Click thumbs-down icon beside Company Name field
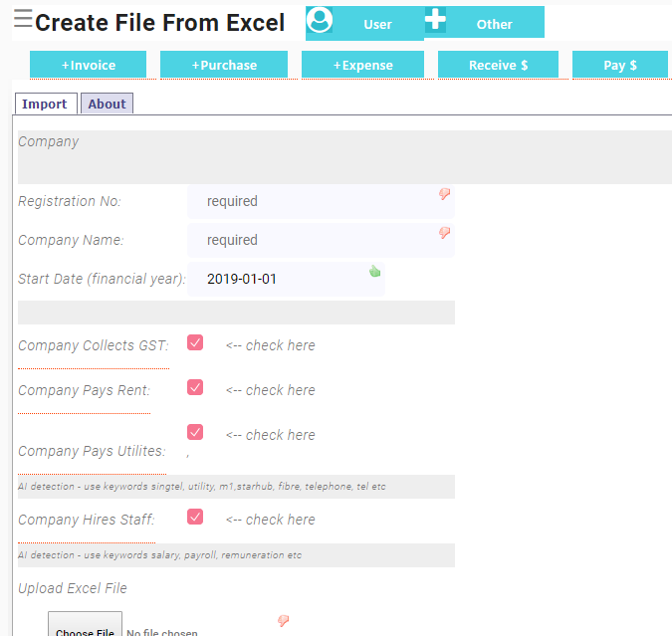The height and width of the screenshot is (636, 672). (445, 233)
